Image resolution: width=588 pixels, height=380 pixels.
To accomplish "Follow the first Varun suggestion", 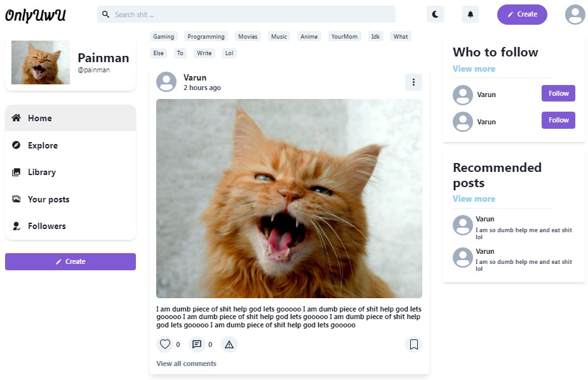I will pos(558,93).
